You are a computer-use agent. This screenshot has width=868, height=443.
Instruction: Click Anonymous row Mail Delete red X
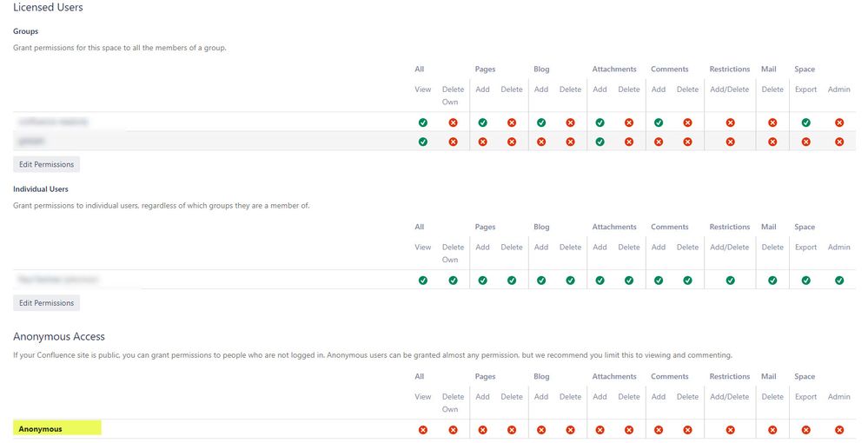[x=772, y=430]
